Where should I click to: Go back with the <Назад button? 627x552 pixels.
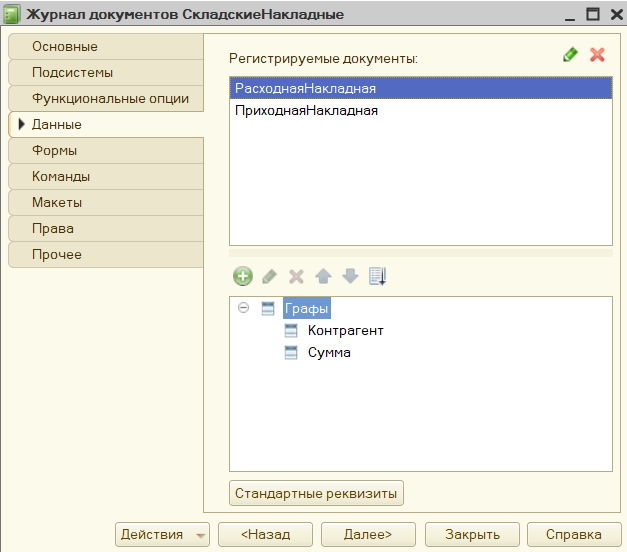pos(265,534)
